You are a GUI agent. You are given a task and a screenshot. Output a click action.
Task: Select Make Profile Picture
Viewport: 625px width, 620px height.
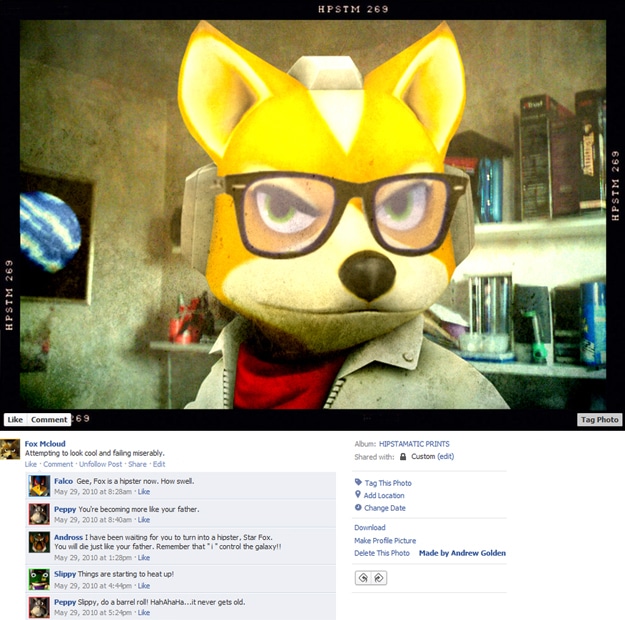(x=385, y=541)
